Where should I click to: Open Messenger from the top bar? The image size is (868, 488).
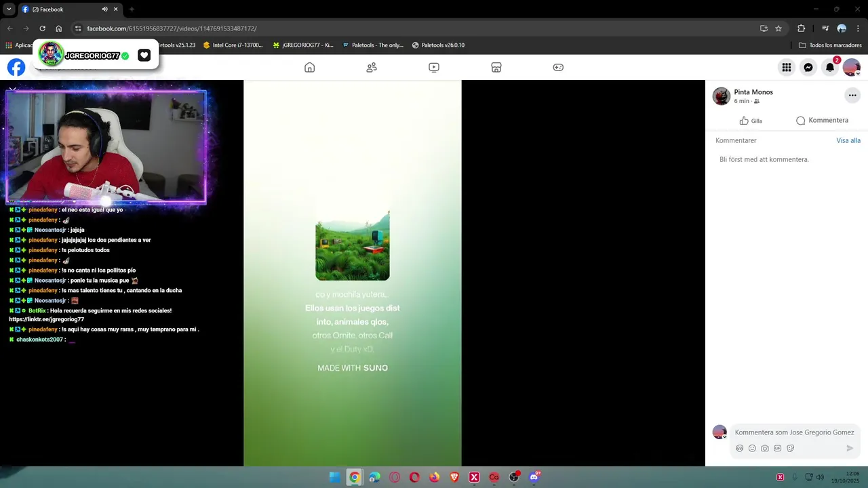(x=808, y=67)
